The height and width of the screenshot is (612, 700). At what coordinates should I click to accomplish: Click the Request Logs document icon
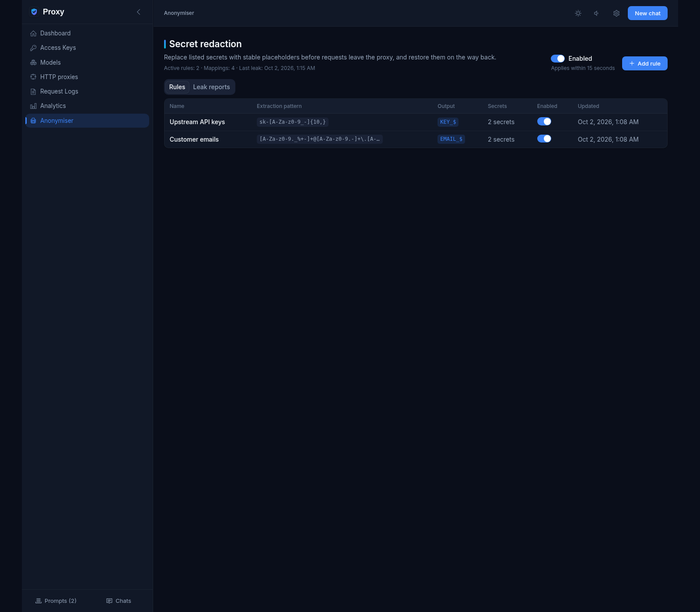[x=33, y=91]
